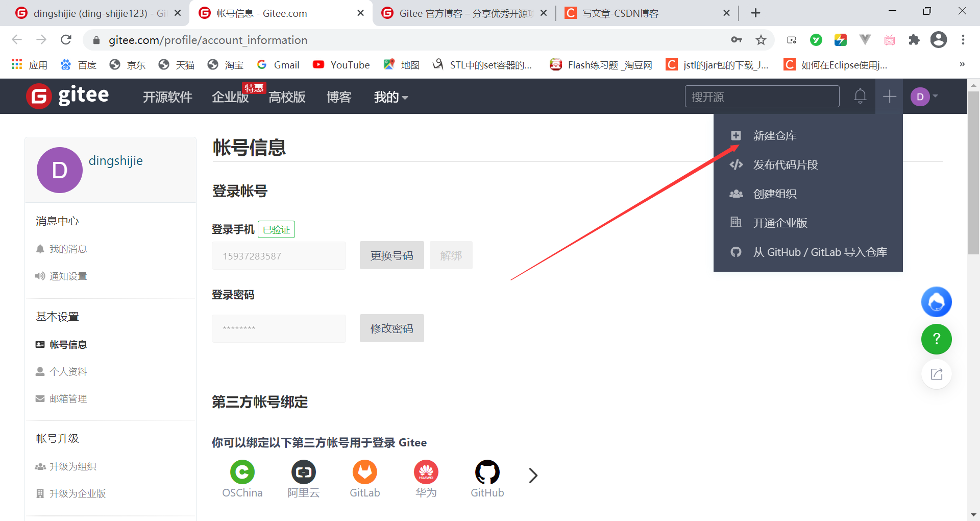The width and height of the screenshot is (980, 521).
Task: Open 博客 navigation item
Action: tap(339, 97)
